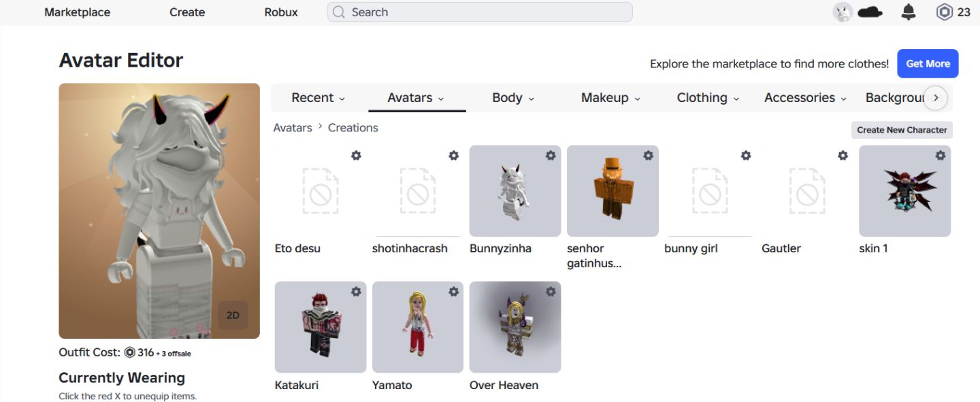Click the magnifier icon in search bar
This screenshot has width=980, height=402.
point(340,12)
